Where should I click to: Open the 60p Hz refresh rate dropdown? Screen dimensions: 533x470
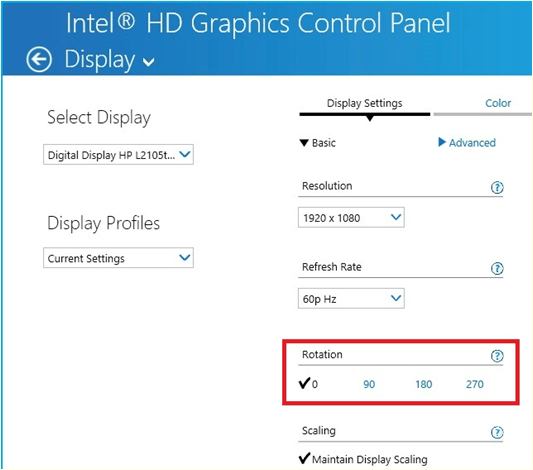click(x=351, y=299)
